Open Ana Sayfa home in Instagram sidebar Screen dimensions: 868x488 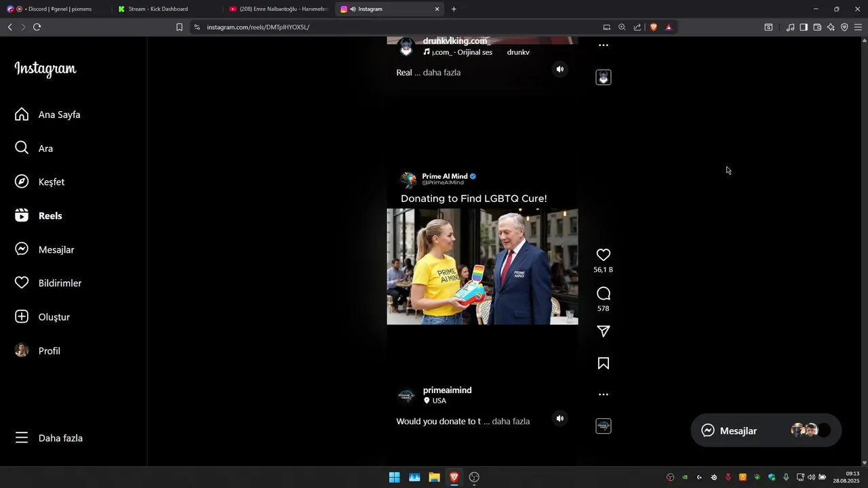47,115
